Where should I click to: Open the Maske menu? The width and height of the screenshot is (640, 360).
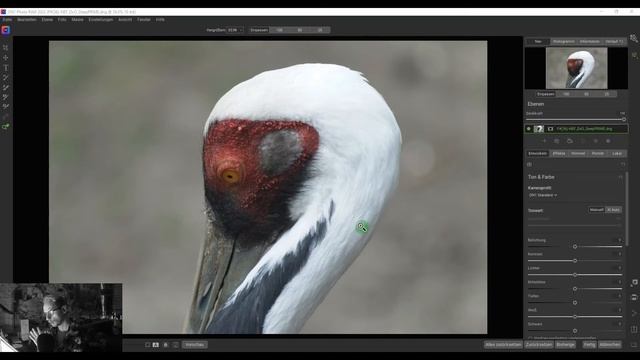pyautogui.click(x=78, y=20)
